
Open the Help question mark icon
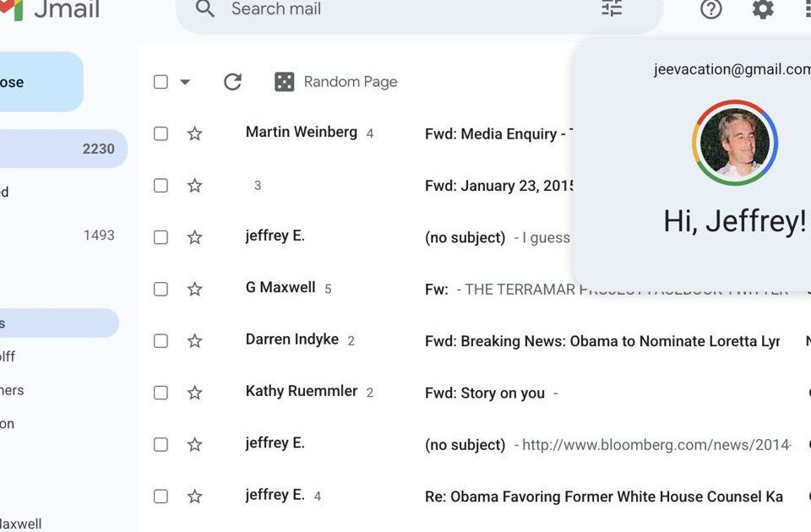[711, 9]
